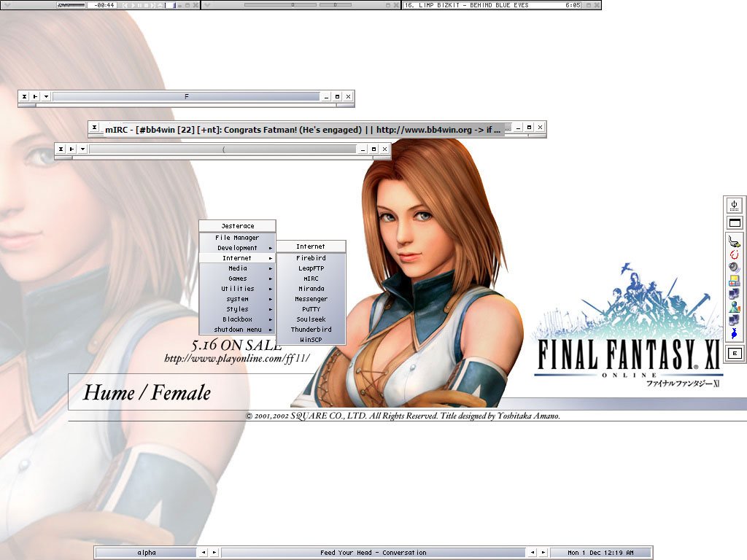Click the window outline icon in the dock

(735, 222)
